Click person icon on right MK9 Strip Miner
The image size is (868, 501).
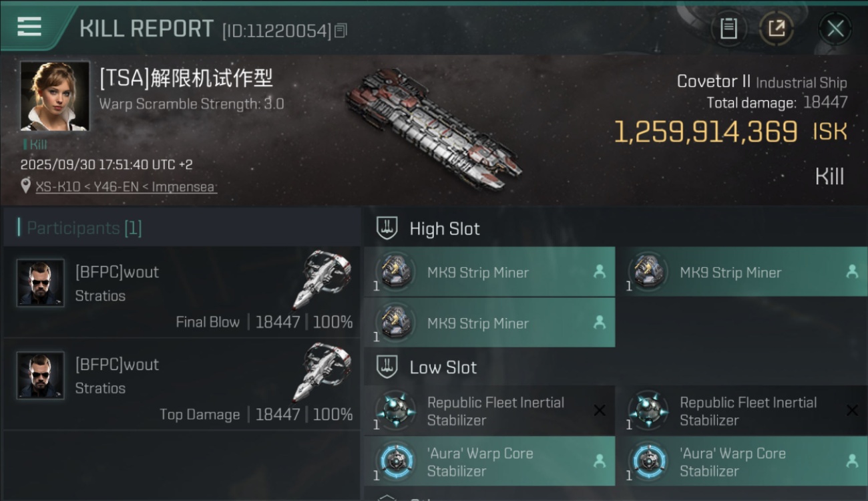(852, 272)
